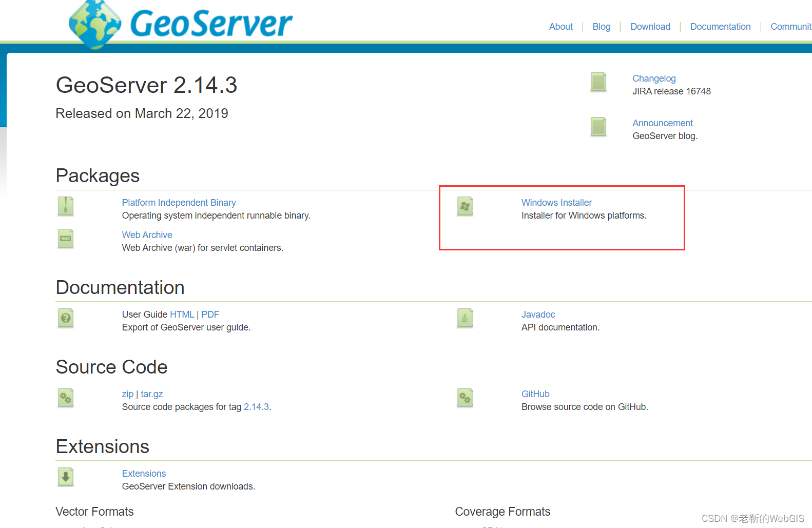This screenshot has width=812, height=528.
Task: Open the User Guide PDF link
Action: pyautogui.click(x=210, y=315)
